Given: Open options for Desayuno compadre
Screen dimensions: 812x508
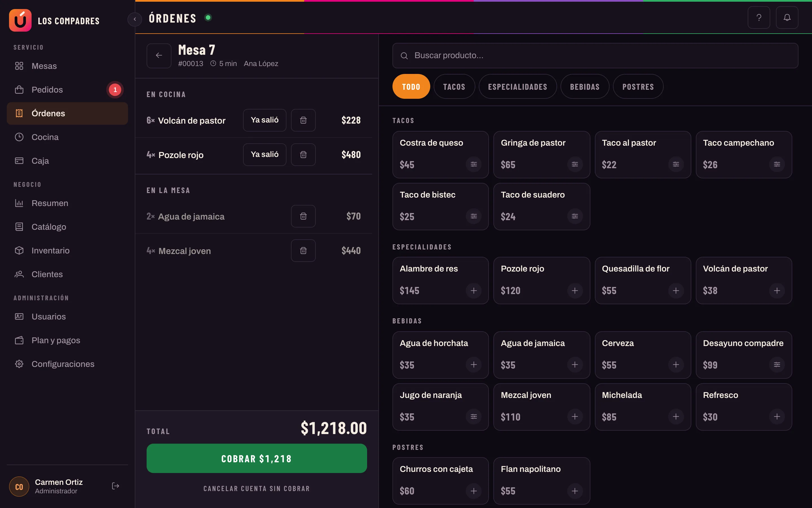Looking at the screenshot, I should click(777, 365).
